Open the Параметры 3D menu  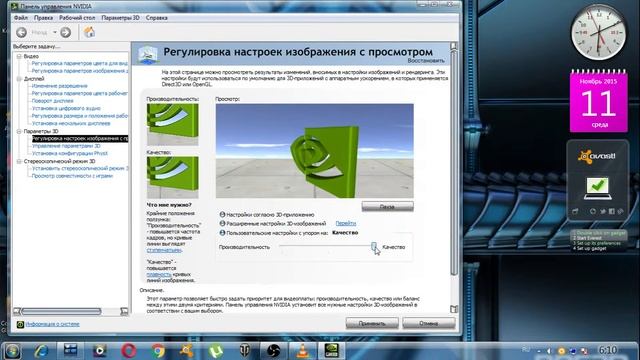point(120,18)
